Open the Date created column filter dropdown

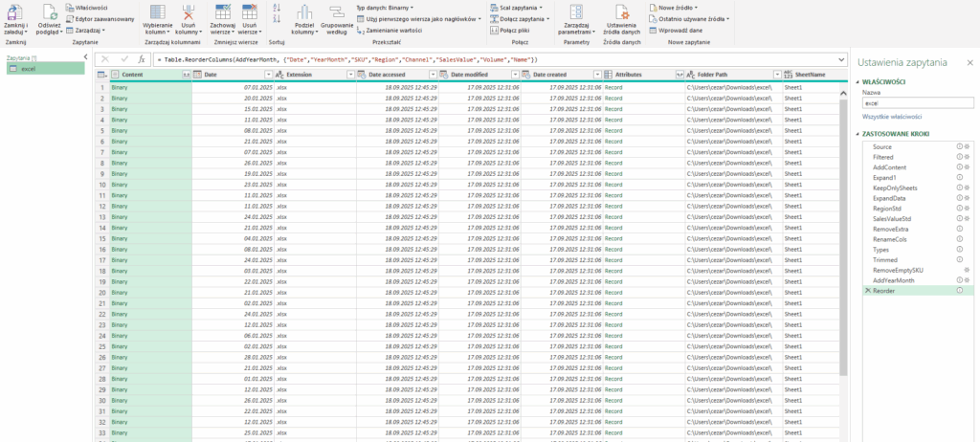pyautogui.click(x=597, y=75)
